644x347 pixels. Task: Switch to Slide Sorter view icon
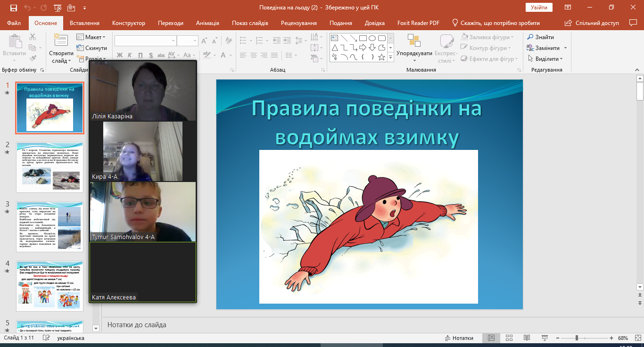point(509,338)
